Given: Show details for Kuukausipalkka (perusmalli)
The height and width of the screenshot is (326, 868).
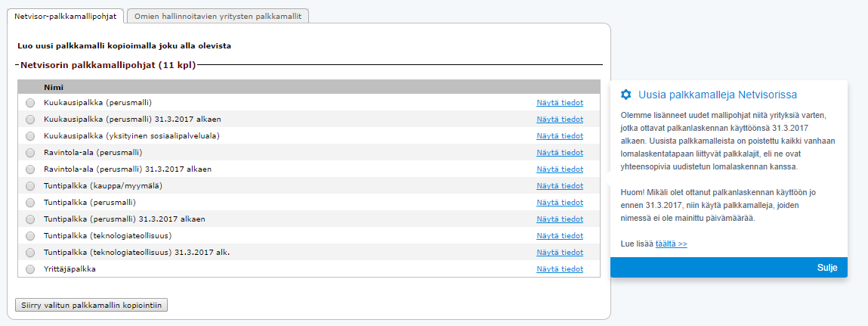Looking at the screenshot, I should [x=559, y=103].
